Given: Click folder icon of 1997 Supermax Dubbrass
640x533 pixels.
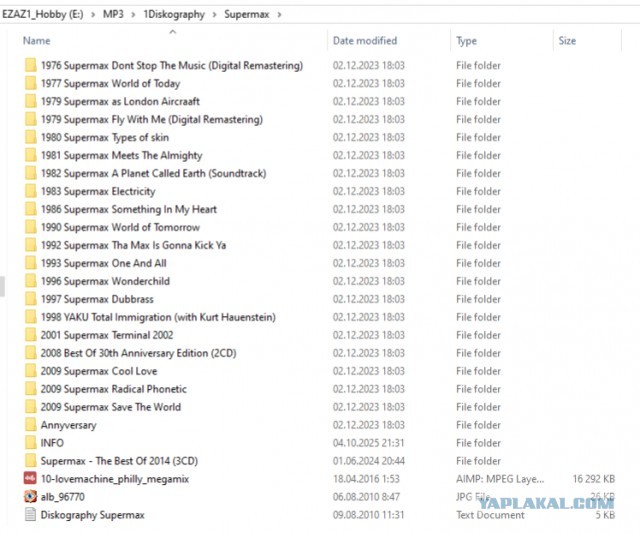Looking at the screenshot, I should tap(31, 299).
